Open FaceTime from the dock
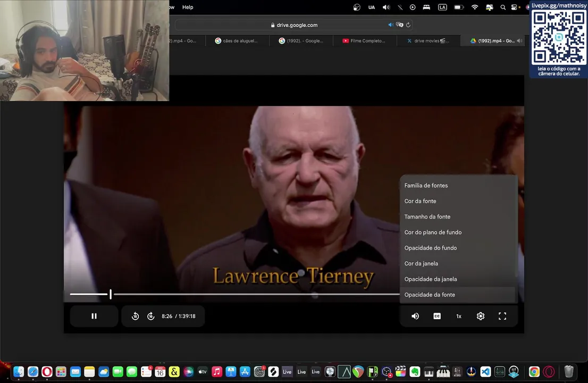 [x=117, y=372]
